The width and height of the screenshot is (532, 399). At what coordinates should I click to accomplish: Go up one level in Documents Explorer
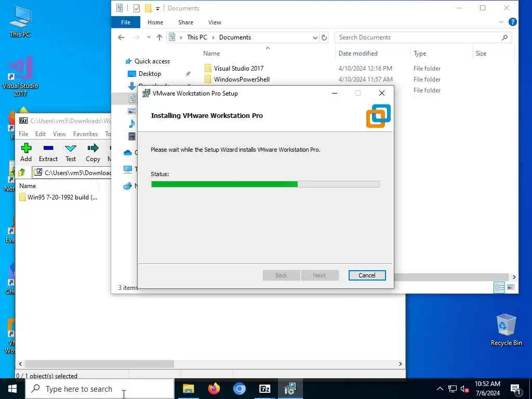pos(159,37)
